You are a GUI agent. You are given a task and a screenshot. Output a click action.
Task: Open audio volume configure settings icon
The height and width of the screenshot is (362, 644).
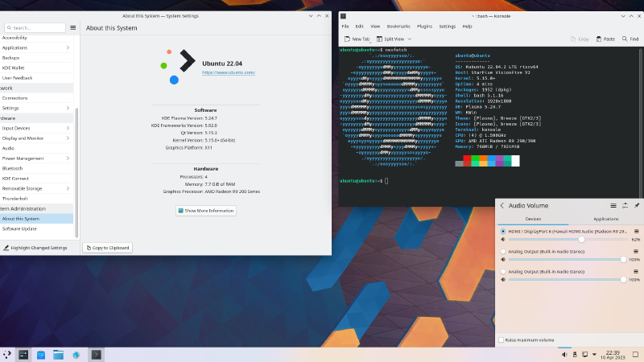[625, 206]
